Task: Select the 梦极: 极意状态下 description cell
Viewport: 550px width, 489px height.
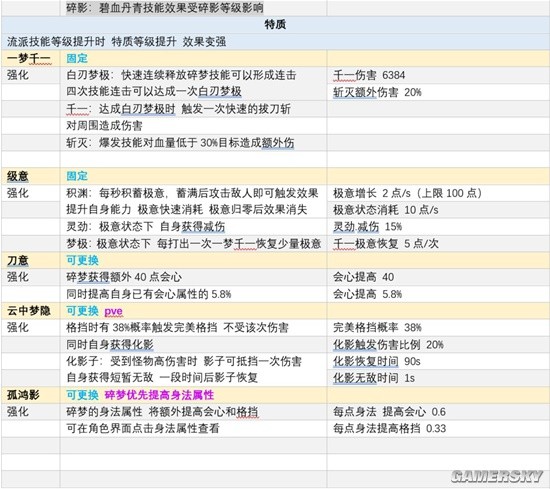Action: coord(194,243)
